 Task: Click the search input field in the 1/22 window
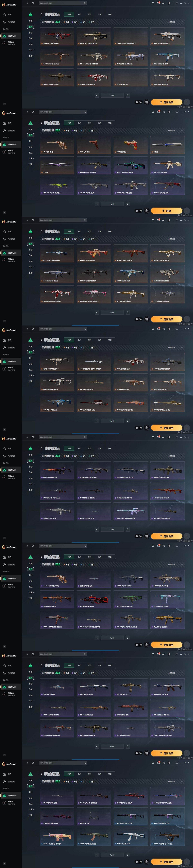pos(62,3)
